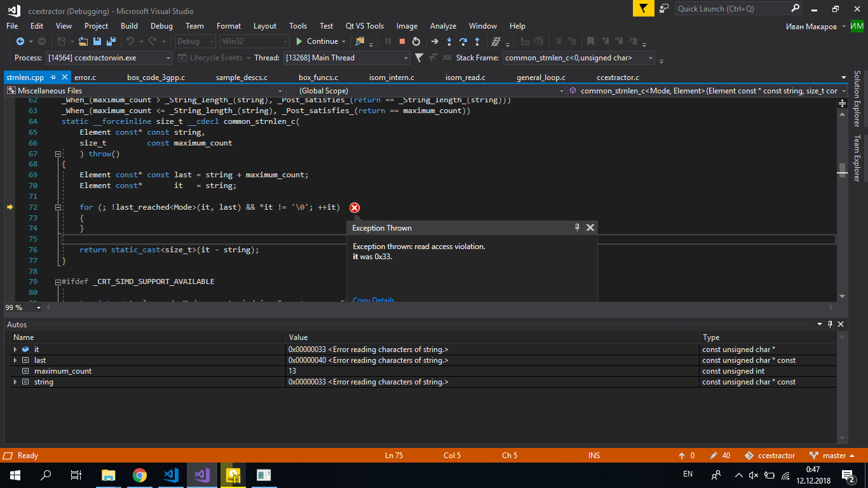The height and width of the screenshot is (488, 868).
Task: Click the exception error icon on line 72
Action: pos(355,208)
